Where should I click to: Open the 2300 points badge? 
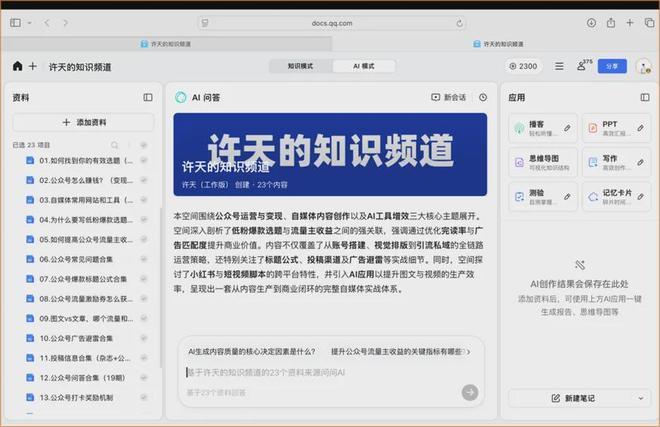tap(523, 66)
